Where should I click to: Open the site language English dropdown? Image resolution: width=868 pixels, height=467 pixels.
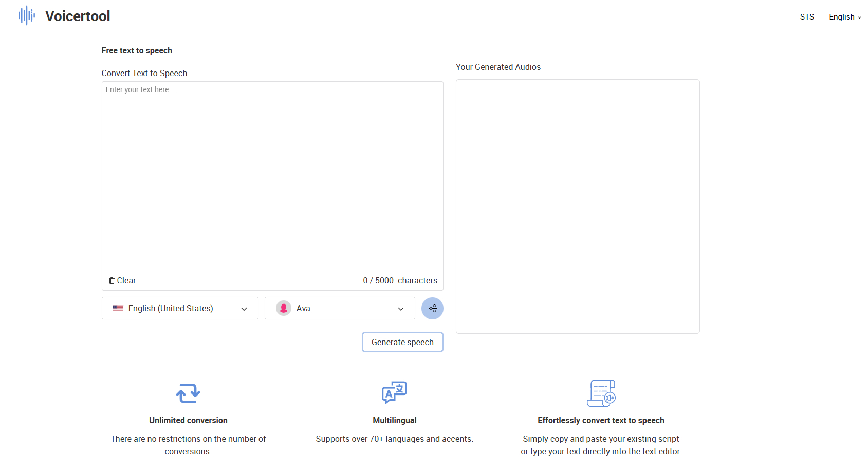click(845, 17)
